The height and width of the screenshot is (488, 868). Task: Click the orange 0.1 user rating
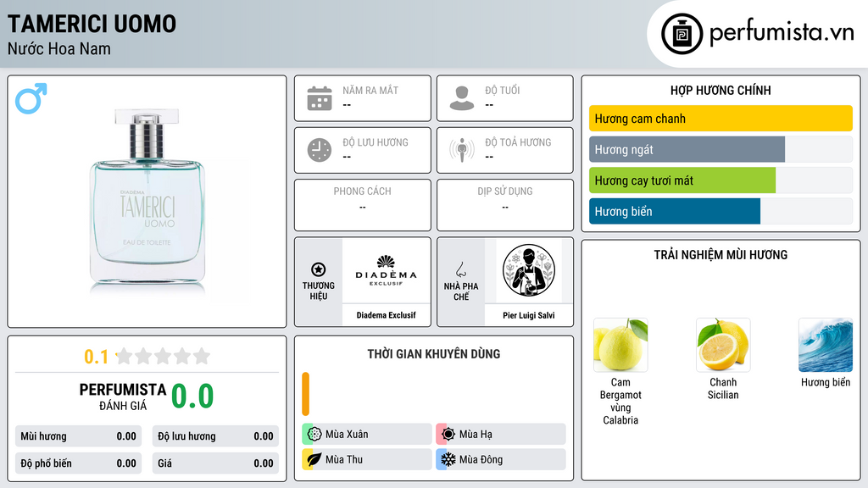click(x=96, y=357)
